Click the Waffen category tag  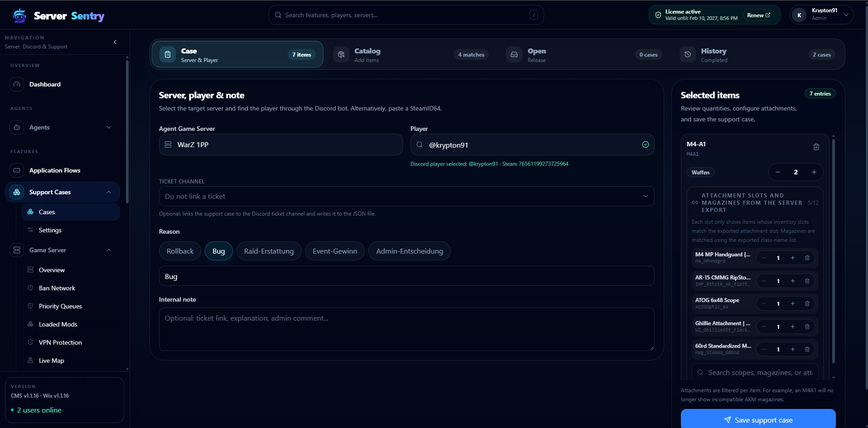tap(700, 172)
